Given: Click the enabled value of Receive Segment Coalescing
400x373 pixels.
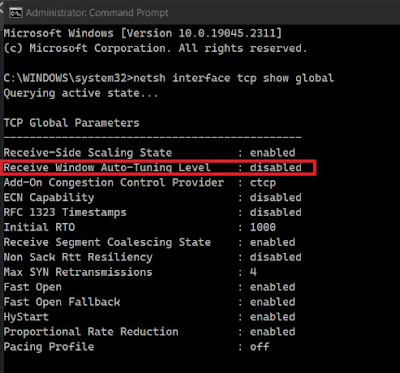Looking at the screenshot, I should pyautogui.click(x=273, y=242).
